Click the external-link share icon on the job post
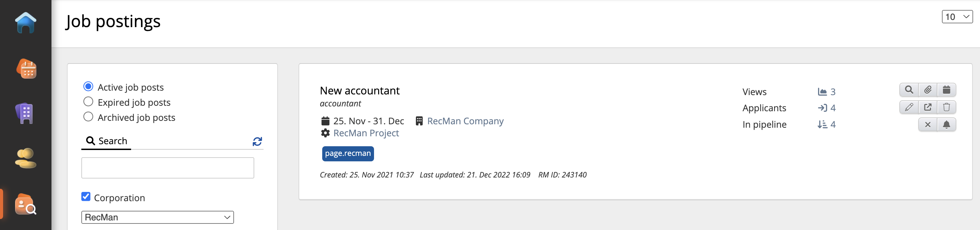Viewport: 980px width, 230px height. tap(927, 107)
